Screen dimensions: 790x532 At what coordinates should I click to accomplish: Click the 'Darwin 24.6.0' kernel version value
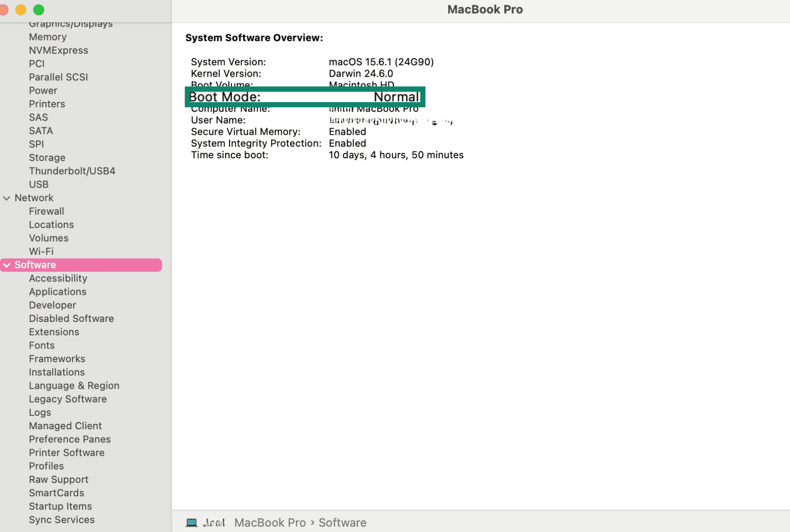(361, 74)
